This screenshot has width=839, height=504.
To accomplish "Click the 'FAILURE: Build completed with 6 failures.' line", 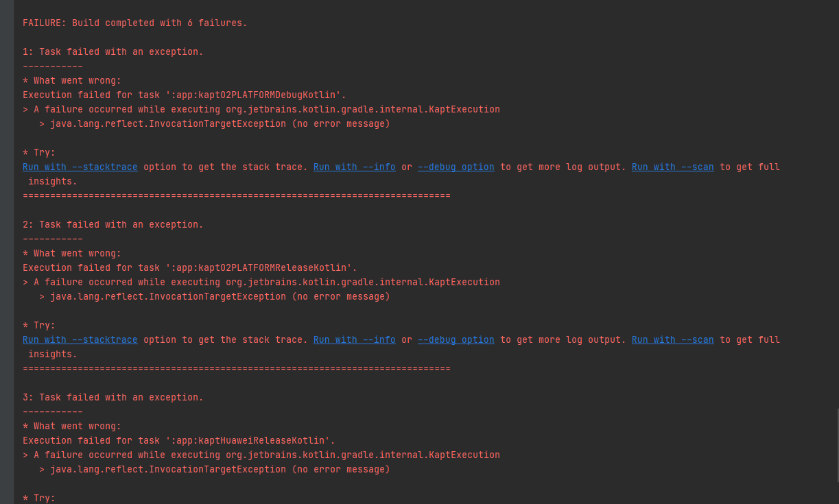I will pos(134,23).
